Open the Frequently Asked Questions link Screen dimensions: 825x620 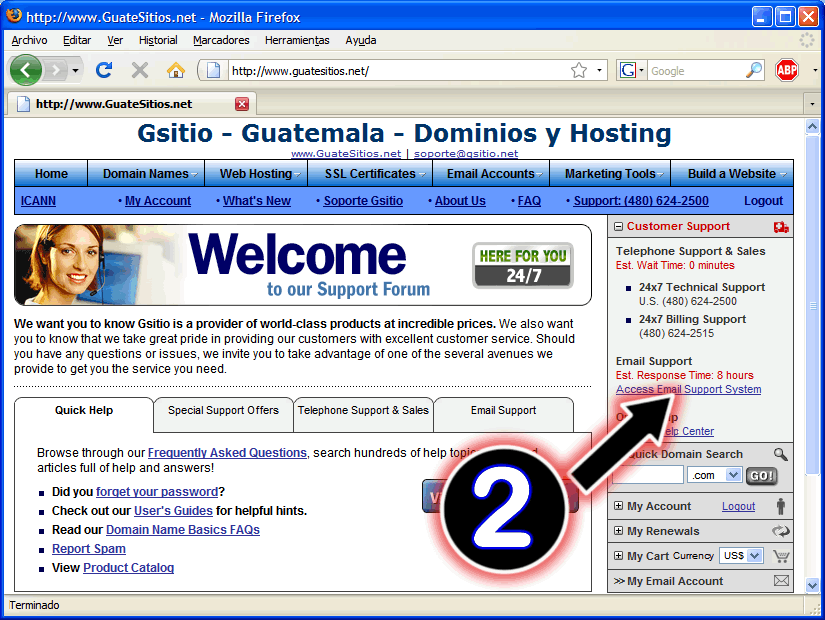tap(227, 453)
